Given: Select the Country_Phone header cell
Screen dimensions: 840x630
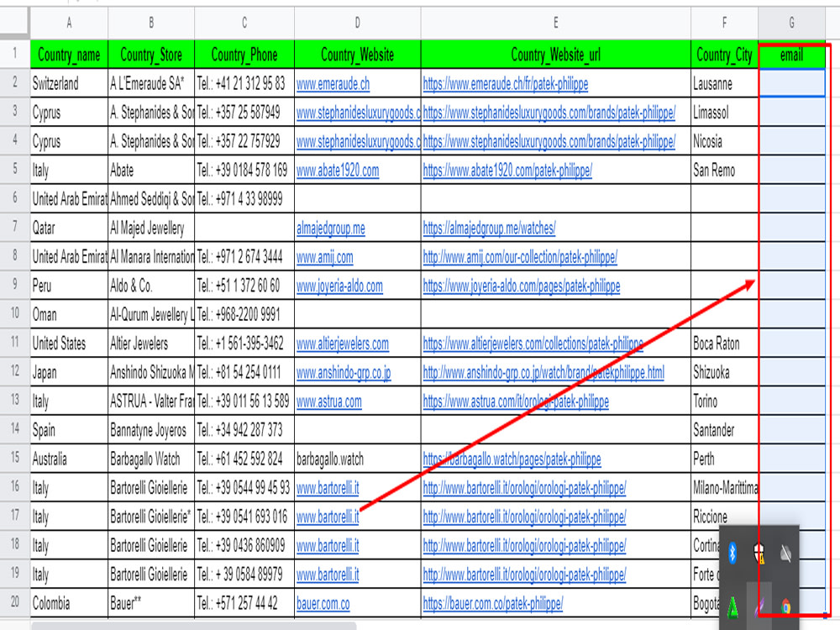Looking at the screenshot, I should click(x=244, y=55).
